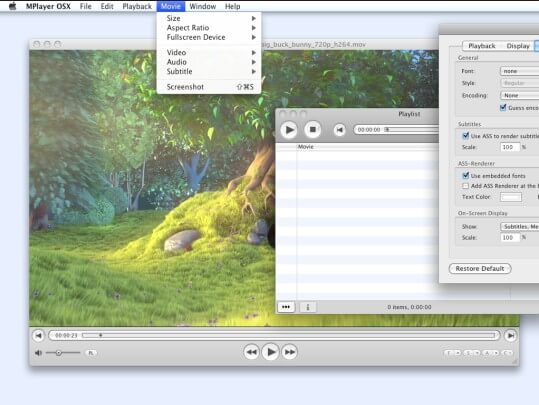
Task: Click the Restore Default button
Action: pyautogui.click(x=480, y=269)
